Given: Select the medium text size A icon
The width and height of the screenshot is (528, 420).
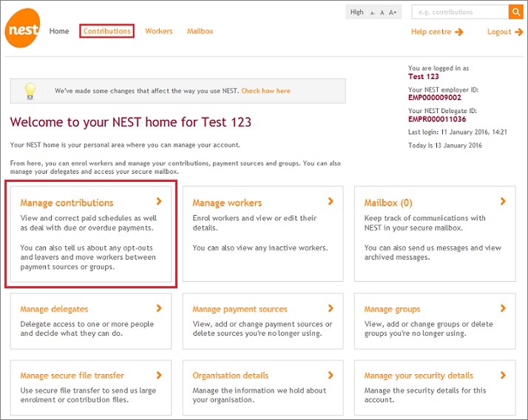Looking at the screenshot, I should [x=382, y=13].
